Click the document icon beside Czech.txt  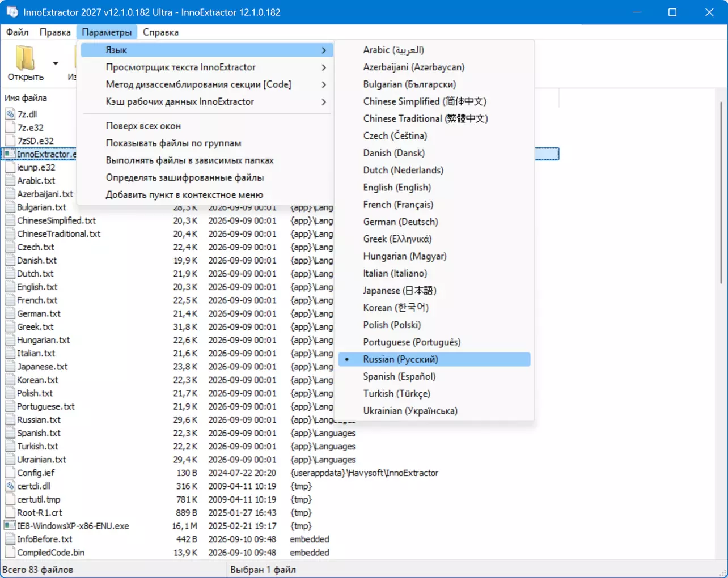(x=10, y=247)
